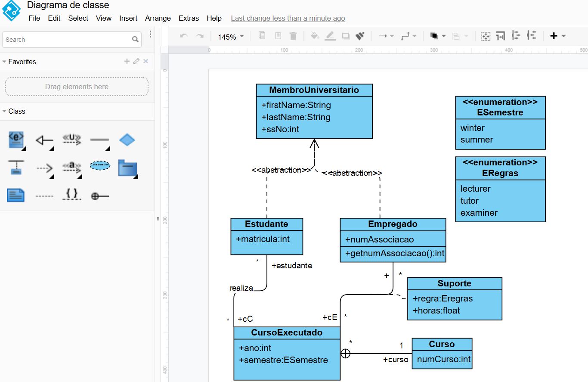Choose the curly braces constraint shape
This screenshot has width=588, height=382.
point(72,195)
